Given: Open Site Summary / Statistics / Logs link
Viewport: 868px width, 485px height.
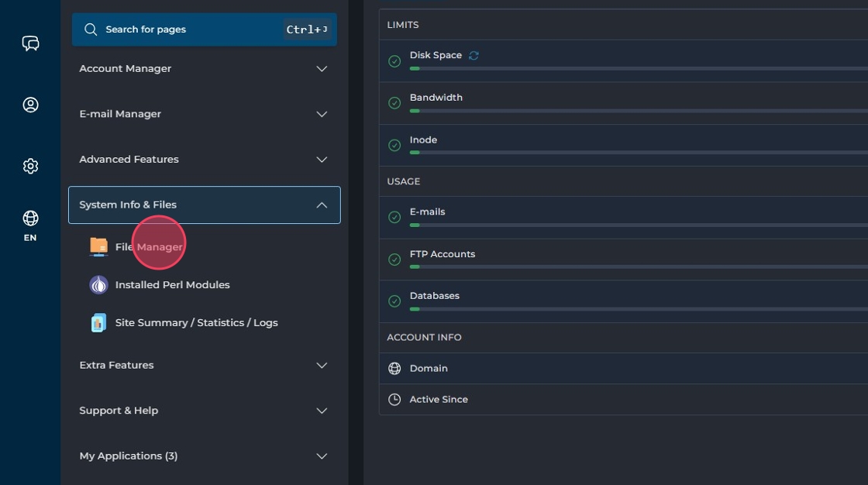Looking at the screenshot, I should 196,323.
